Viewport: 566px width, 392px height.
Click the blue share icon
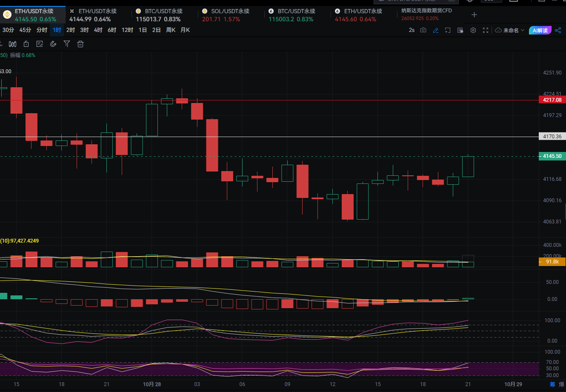[557, 30]
